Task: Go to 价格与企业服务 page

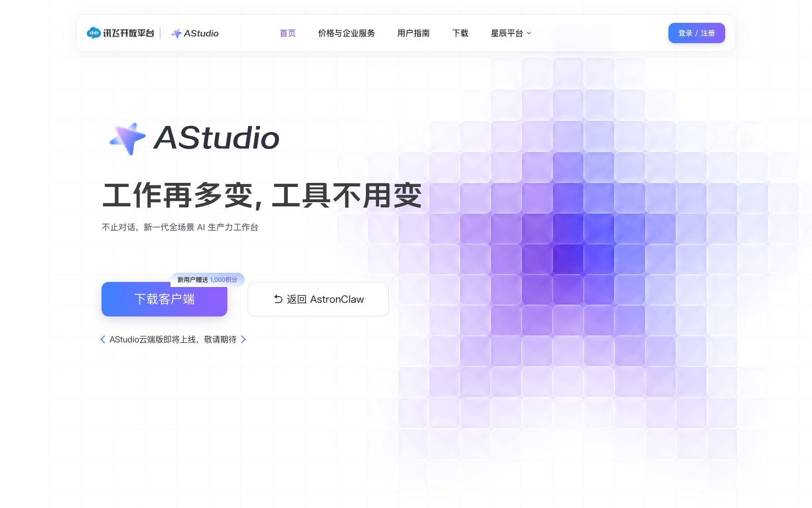Action: point(347,33)
